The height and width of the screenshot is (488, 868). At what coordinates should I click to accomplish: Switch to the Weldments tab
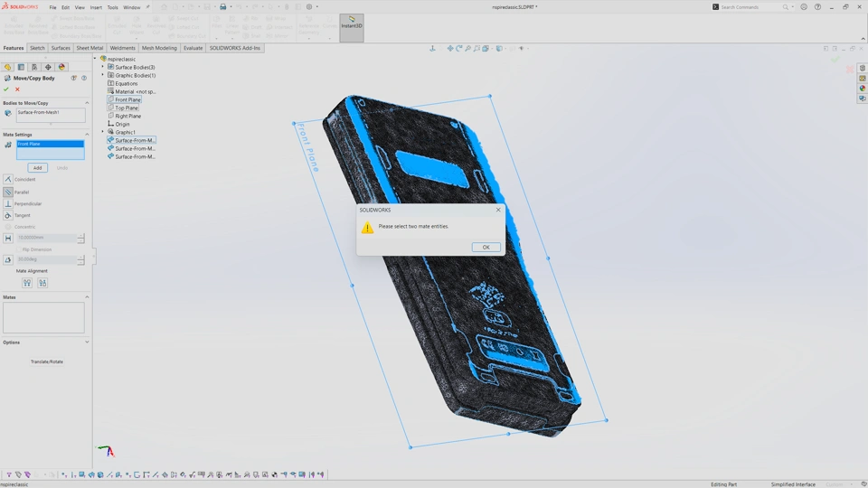point(122,48)
